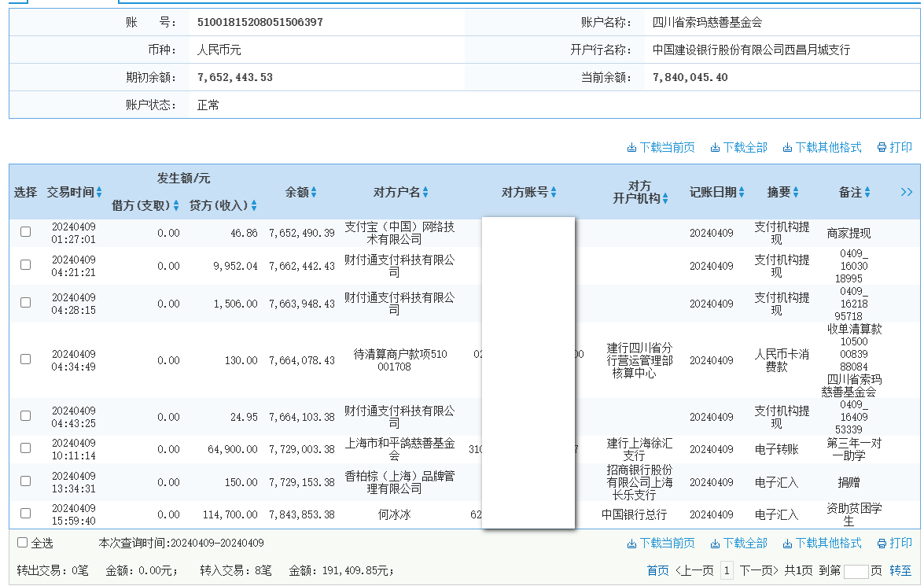Click the page number input field
Screen dimensions: 924x586
(x=856, y=571)
